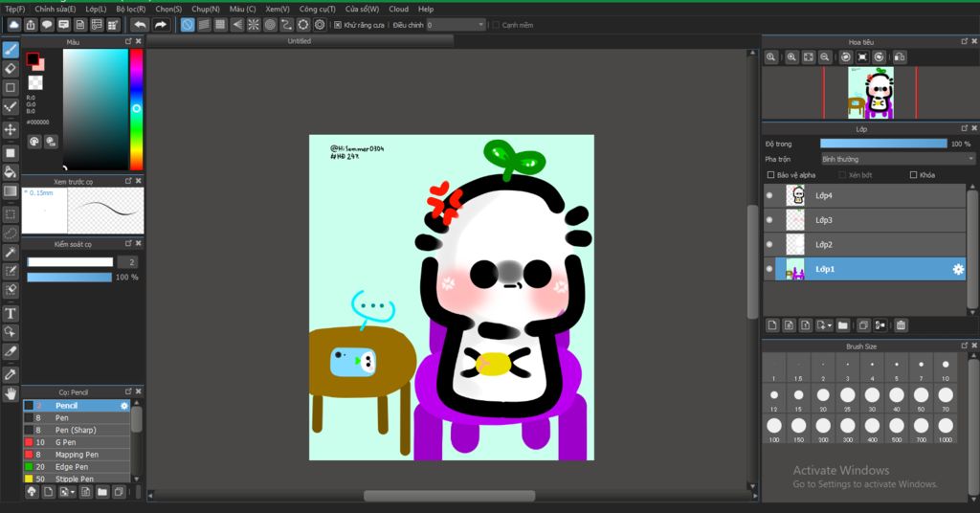Open the Bộ lọc(R) menu
The height and width of the screenshot is (513, 980).
tap(130, 9)
